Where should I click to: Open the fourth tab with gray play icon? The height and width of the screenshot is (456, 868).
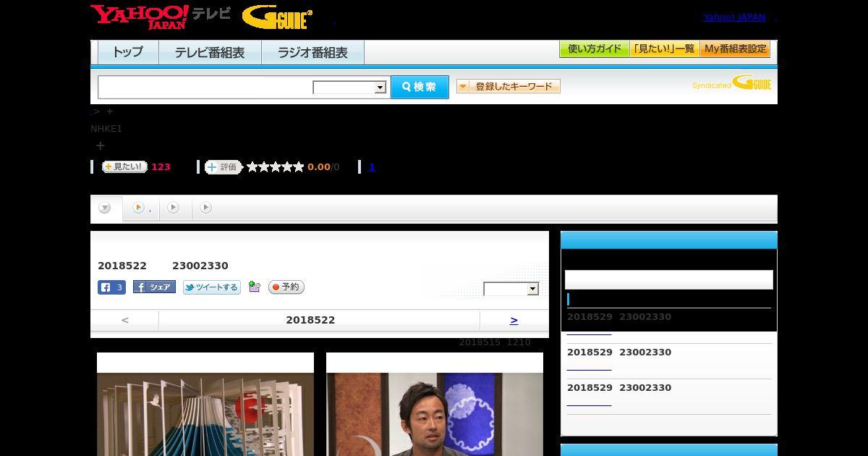pos(205,208)
